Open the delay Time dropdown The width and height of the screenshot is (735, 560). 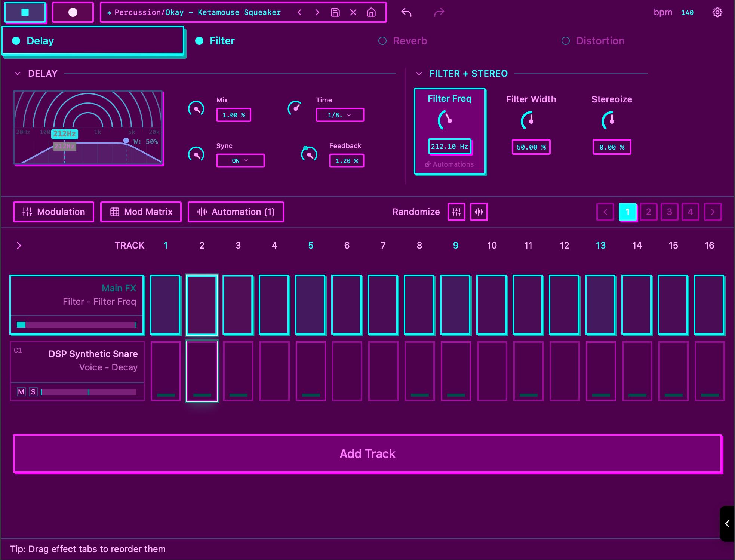click(x=339, y=115)
